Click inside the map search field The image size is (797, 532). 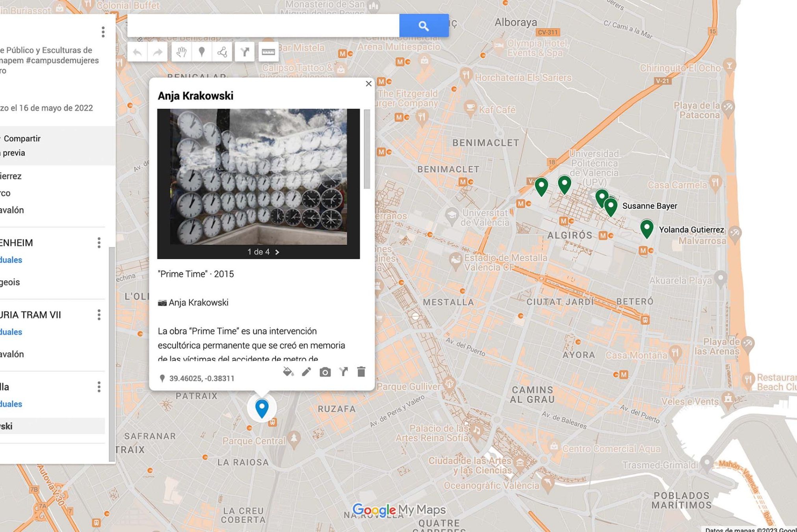pos(263,26)
